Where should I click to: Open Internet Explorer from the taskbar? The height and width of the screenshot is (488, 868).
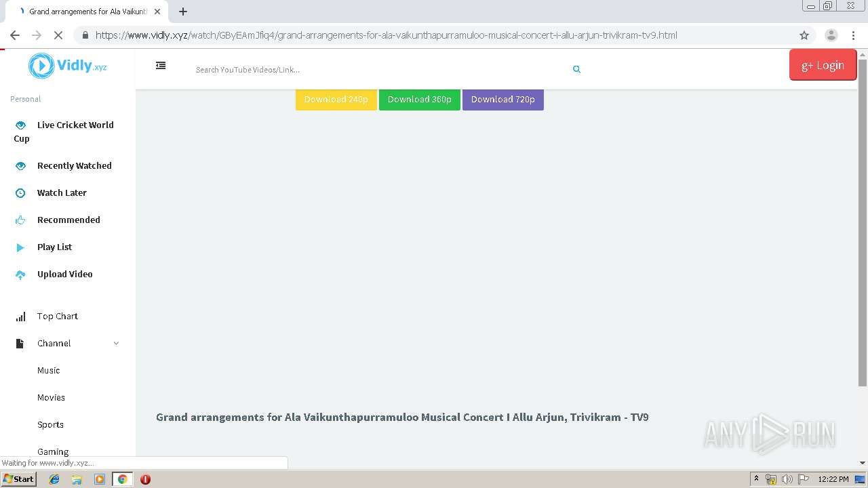pos(54,479)
